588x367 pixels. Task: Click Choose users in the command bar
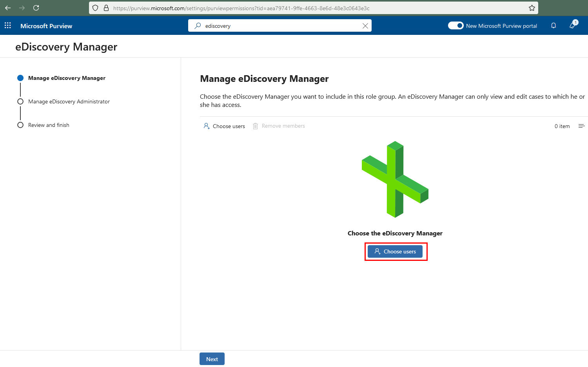coord(224,126)
